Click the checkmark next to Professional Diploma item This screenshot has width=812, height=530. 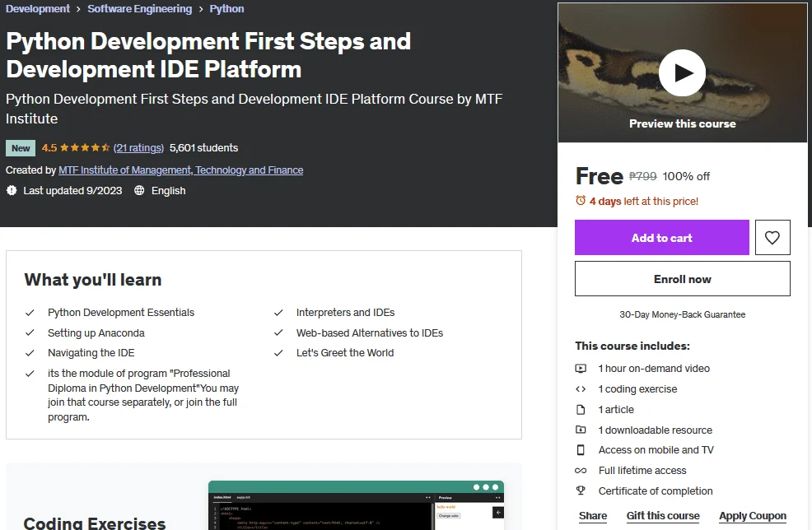pos(30,373)
